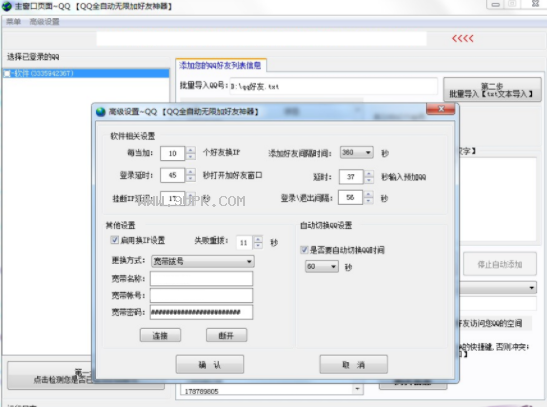
Task: Decrease the 登录延时 spinner value
Action: click(x=190, y=179)
